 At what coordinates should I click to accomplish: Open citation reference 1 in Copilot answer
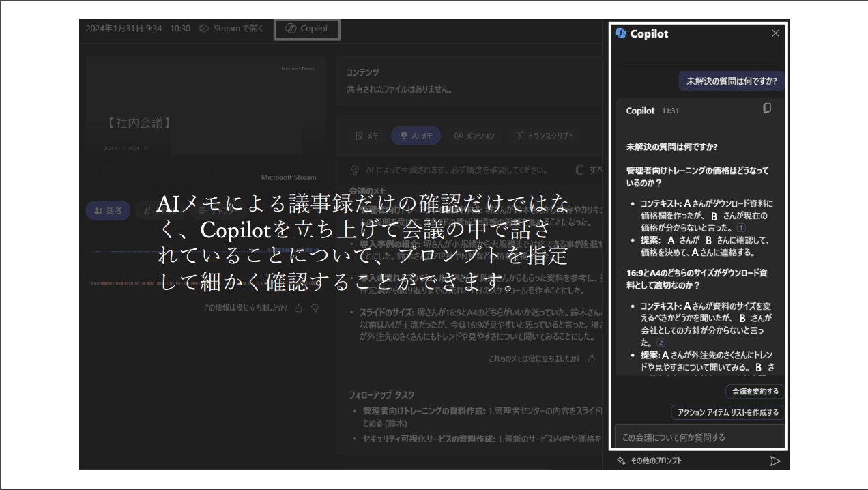tap(741, 228)
